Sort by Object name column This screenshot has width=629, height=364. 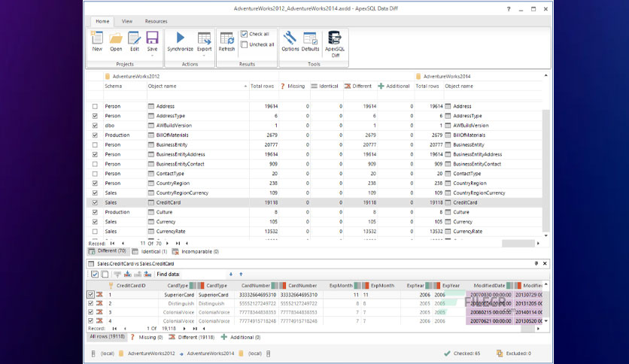coord(198,86)
